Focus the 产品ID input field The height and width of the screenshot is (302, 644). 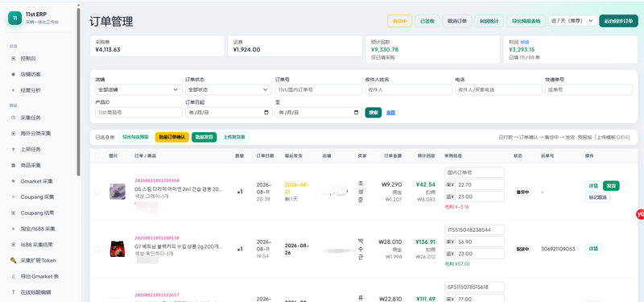(138, 113)
